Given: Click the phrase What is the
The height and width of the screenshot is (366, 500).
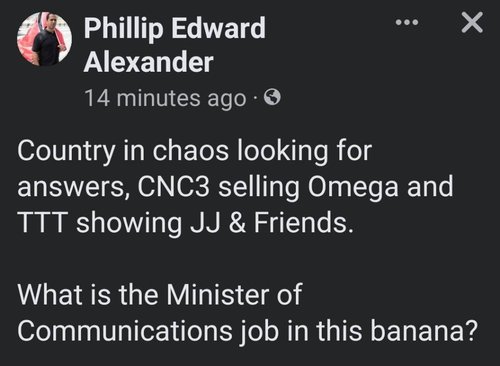Looking at the screenshot, I should click(x=88, y=295).
